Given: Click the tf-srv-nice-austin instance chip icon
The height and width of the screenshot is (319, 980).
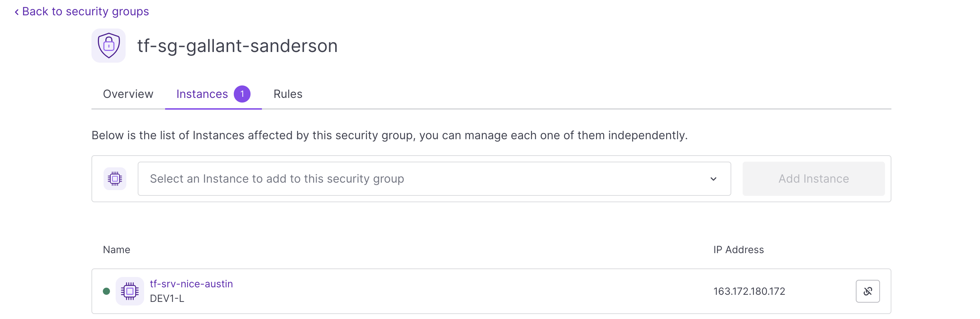Looking at the screenshot, I should (x=130, y=291).
